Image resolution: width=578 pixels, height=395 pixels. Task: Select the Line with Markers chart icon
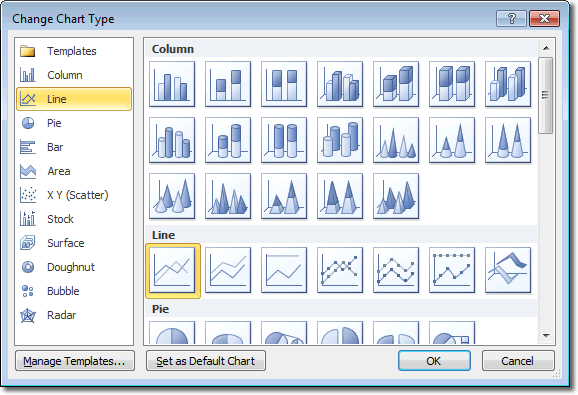coord(340,270)
